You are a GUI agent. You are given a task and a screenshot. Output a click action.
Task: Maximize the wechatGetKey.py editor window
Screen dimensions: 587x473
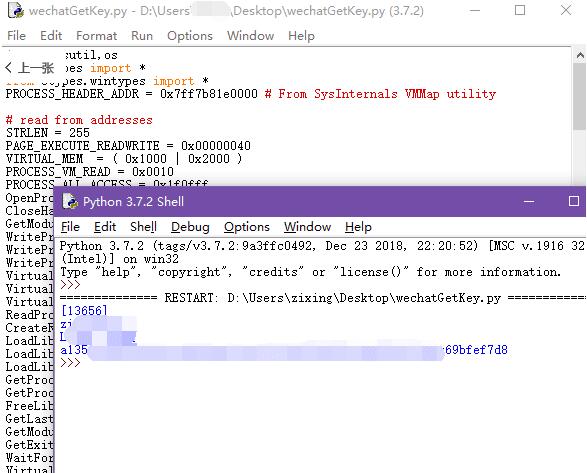click(520, 10)
